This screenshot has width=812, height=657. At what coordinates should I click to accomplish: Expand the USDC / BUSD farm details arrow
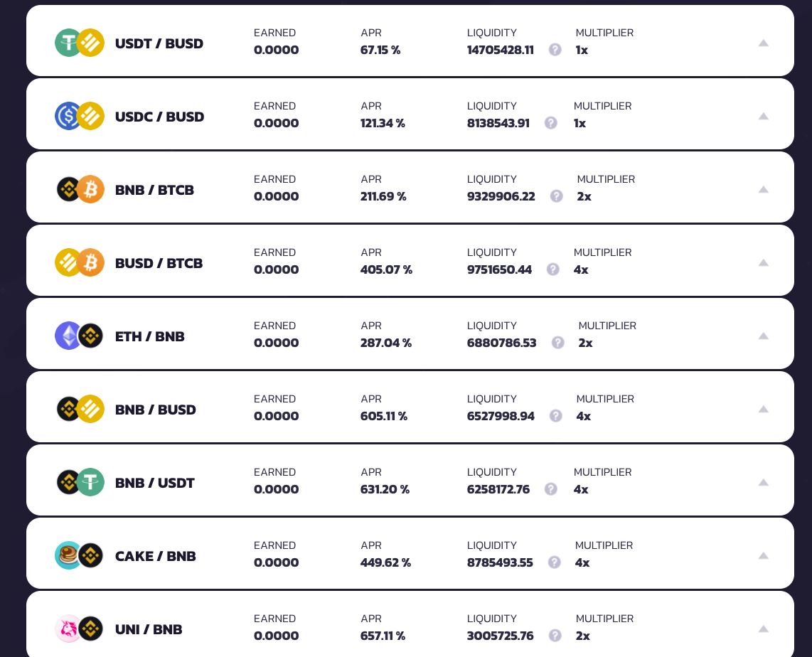coord(763,116)
